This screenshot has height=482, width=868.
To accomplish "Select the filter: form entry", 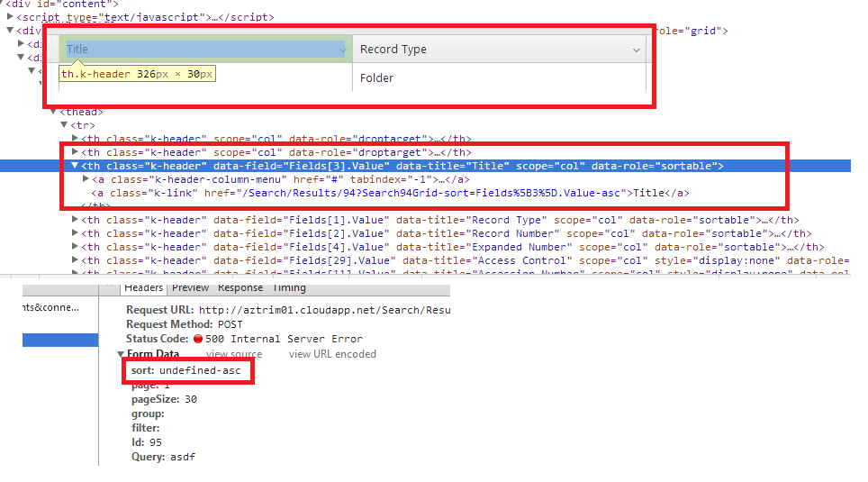I will [x=146, y=428].
